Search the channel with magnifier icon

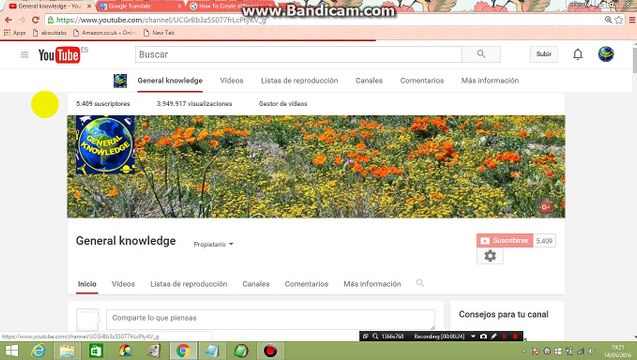pos(420,283)
